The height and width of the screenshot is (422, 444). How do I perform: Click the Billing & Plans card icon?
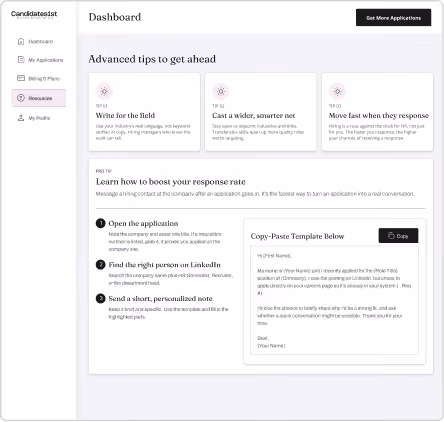21,78
